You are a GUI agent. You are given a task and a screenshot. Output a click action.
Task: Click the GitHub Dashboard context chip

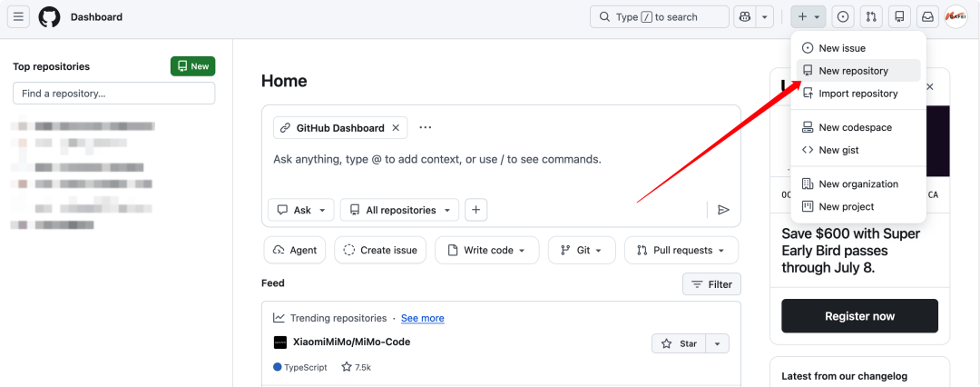tap(340, 128)
